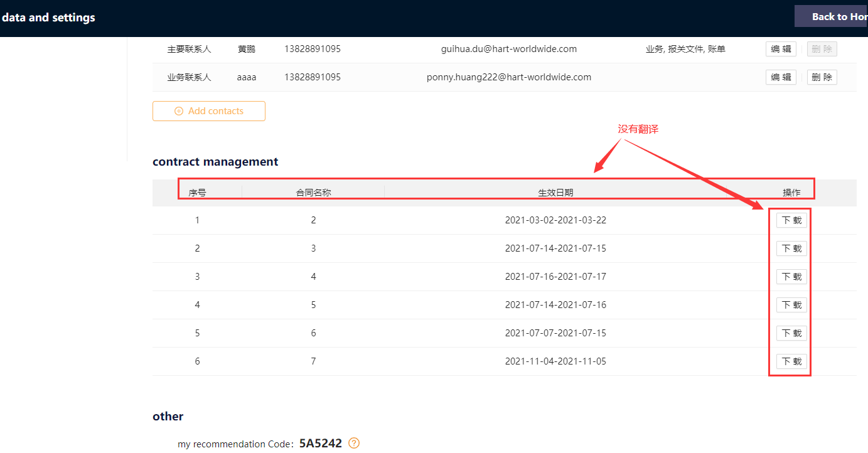Image resolution: width=868 pixels, height=453 pixels.
Task: Click the 合同名称 column header
Action: [313, 193]
